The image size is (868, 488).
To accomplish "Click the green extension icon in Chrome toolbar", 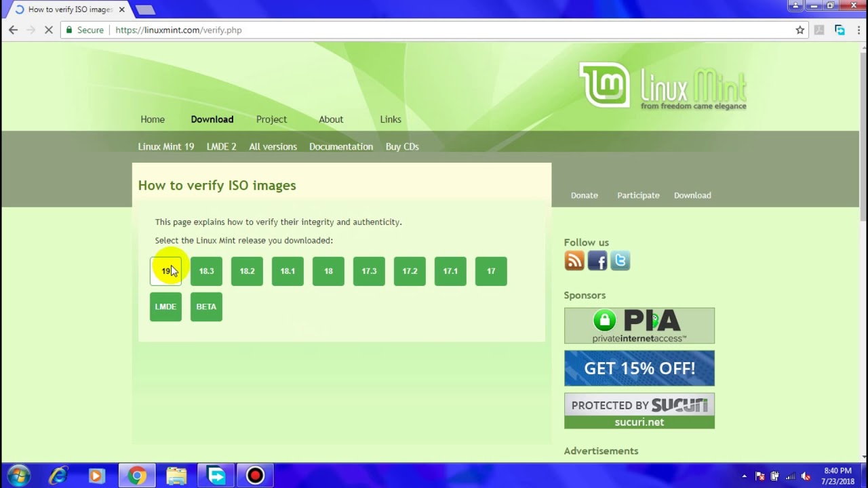I will point(840,30).
